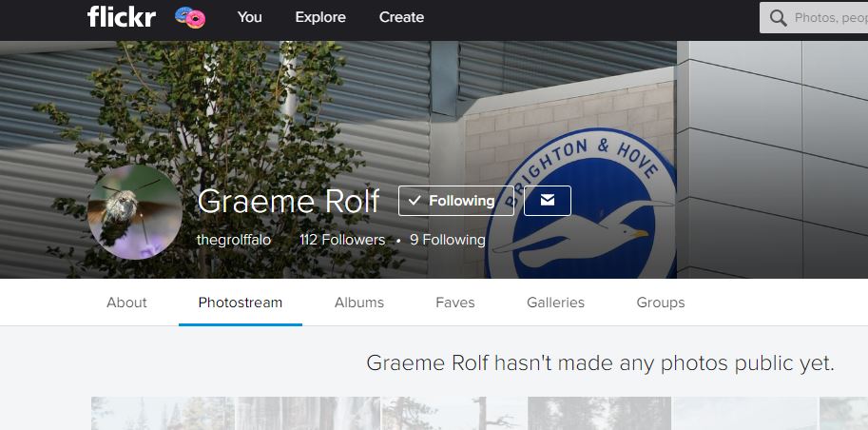Open the Explore menu
This screenshot has height=430, width=868.
point(320,17)
